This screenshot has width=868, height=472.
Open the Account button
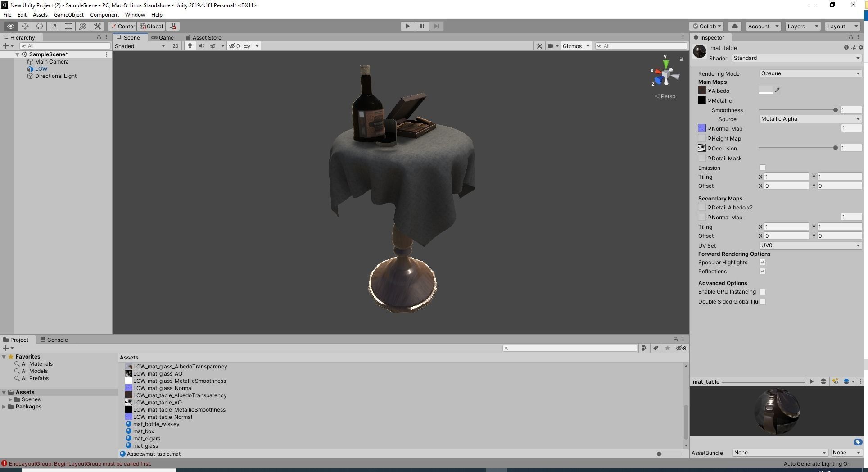coord(763,26)
